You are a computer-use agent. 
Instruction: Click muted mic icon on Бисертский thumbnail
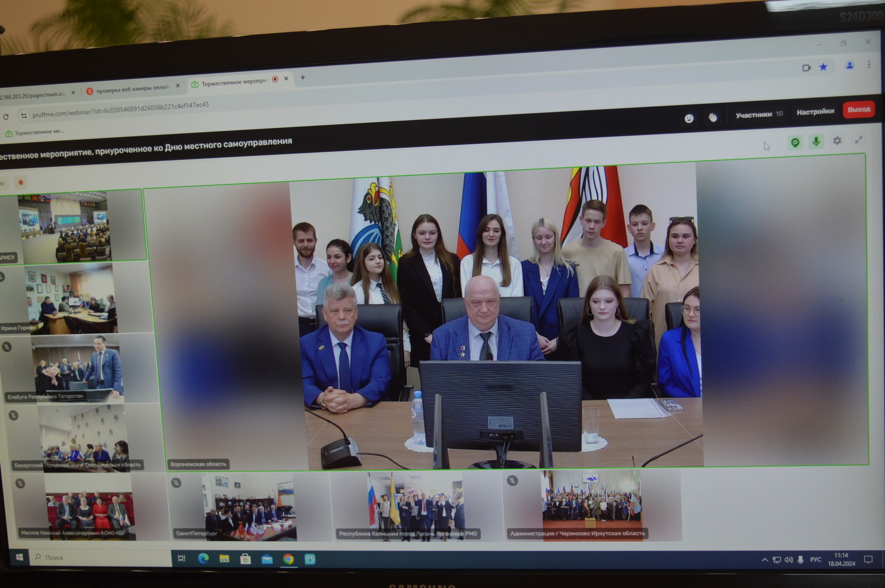[13, 416]
